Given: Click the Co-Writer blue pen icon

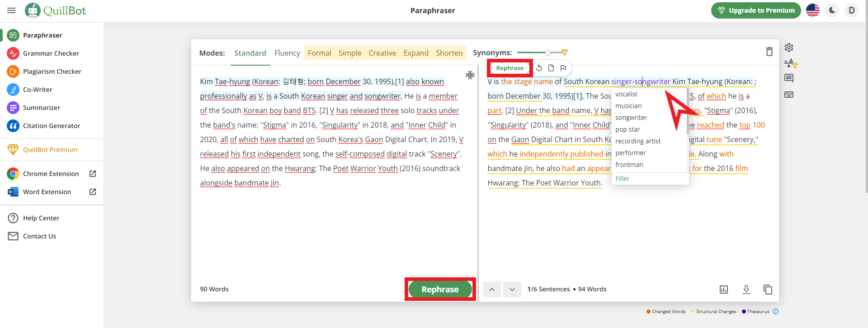Looking at the screenshot, I should (x=13, y=90).
